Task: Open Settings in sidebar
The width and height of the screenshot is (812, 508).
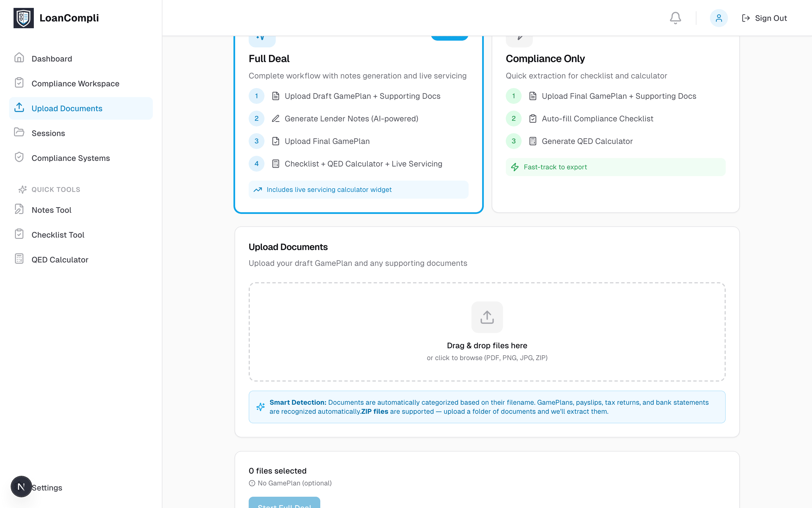Action: coord(47,487)
